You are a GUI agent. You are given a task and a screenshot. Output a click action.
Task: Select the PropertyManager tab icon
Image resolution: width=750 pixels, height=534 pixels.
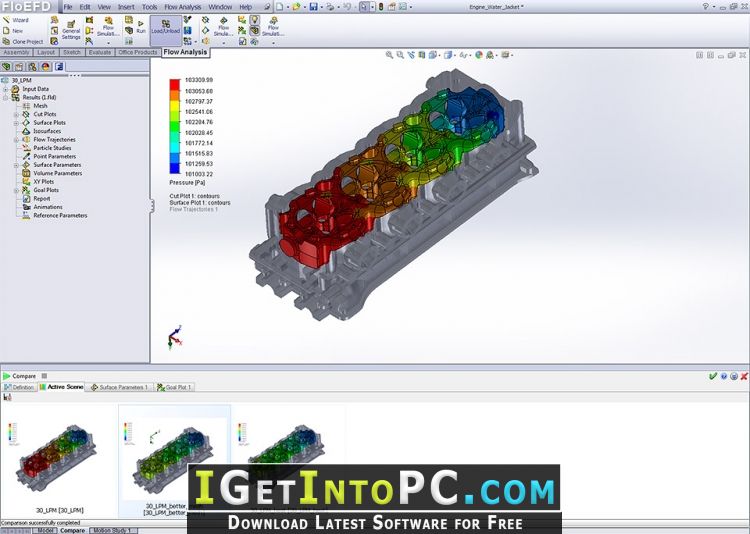point(19,67)
